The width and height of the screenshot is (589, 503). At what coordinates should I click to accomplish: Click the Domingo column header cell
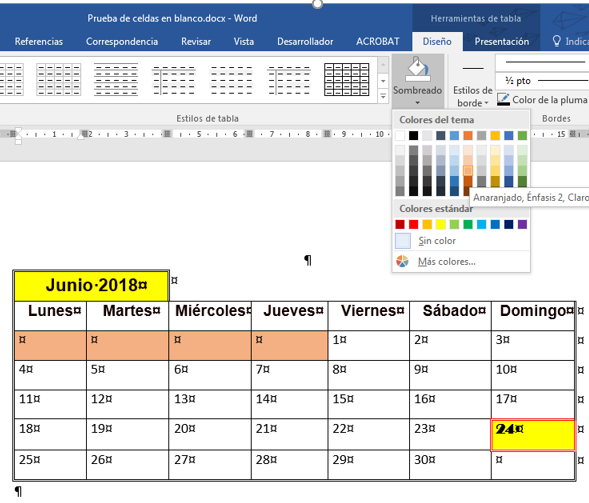(533, 316)
